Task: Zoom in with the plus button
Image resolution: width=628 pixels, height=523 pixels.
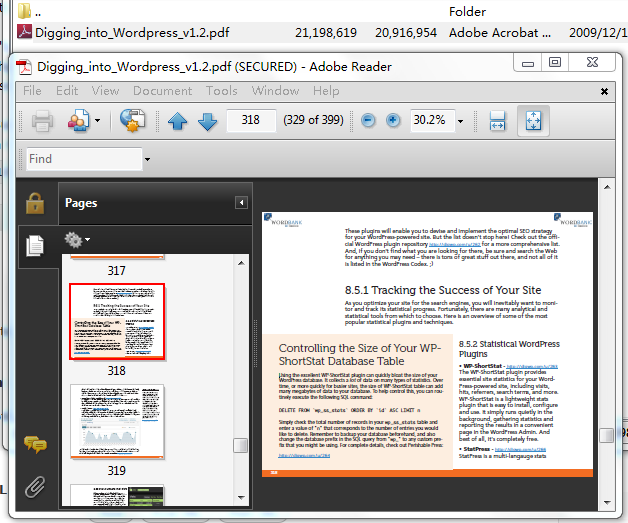Action: [x=393, y=120]
